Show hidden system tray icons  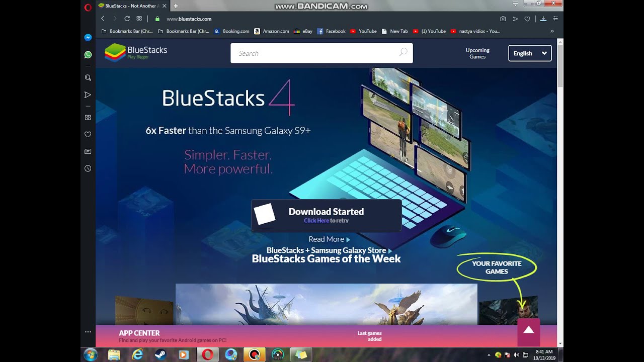[x=489, y=355]
